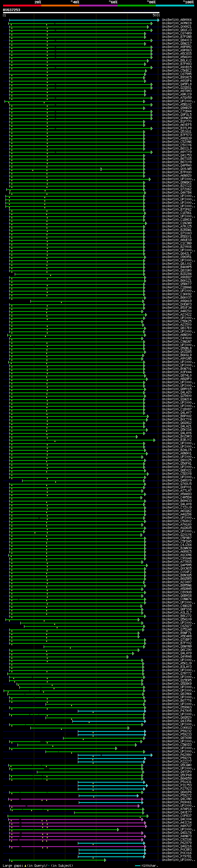Select the UniRef100_Q2QDG1 label
The image size is (197, 868).
pos(177,88)
